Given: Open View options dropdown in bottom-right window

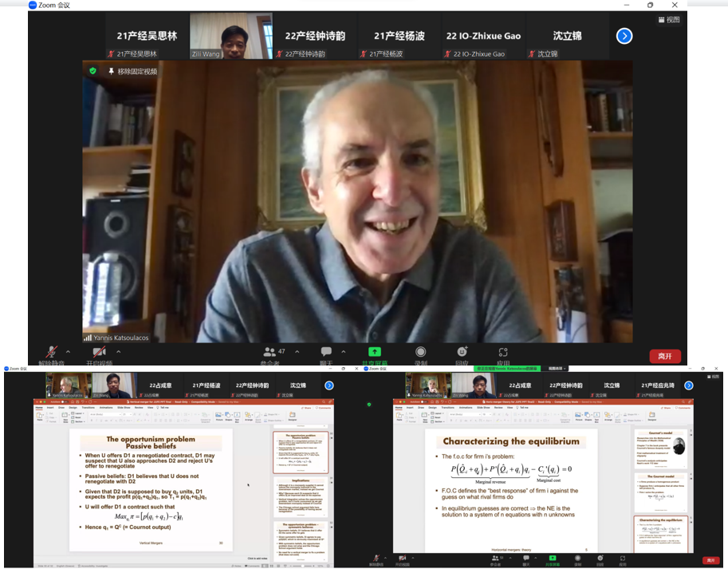Looking at the screenshot, I should tap(557, 369).
